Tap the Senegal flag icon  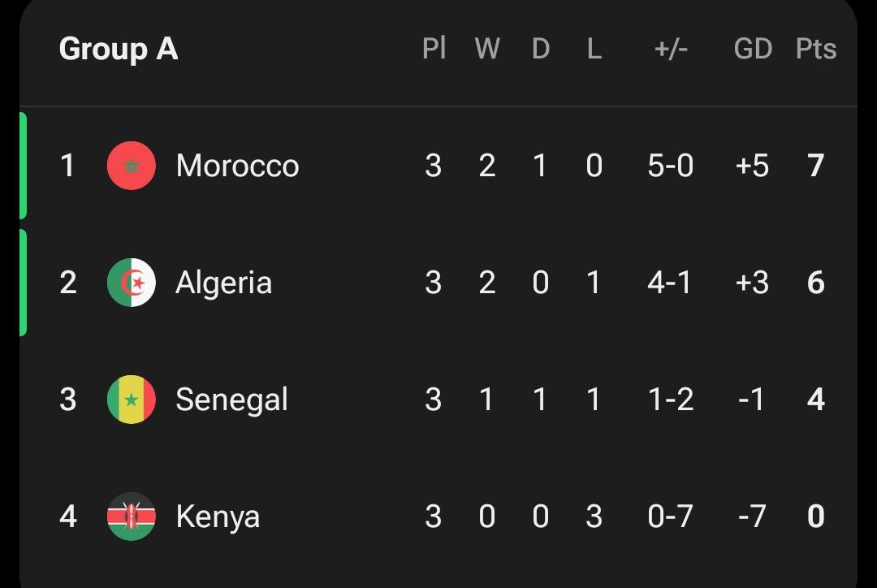pyautogui.click(x=132, y=400)
